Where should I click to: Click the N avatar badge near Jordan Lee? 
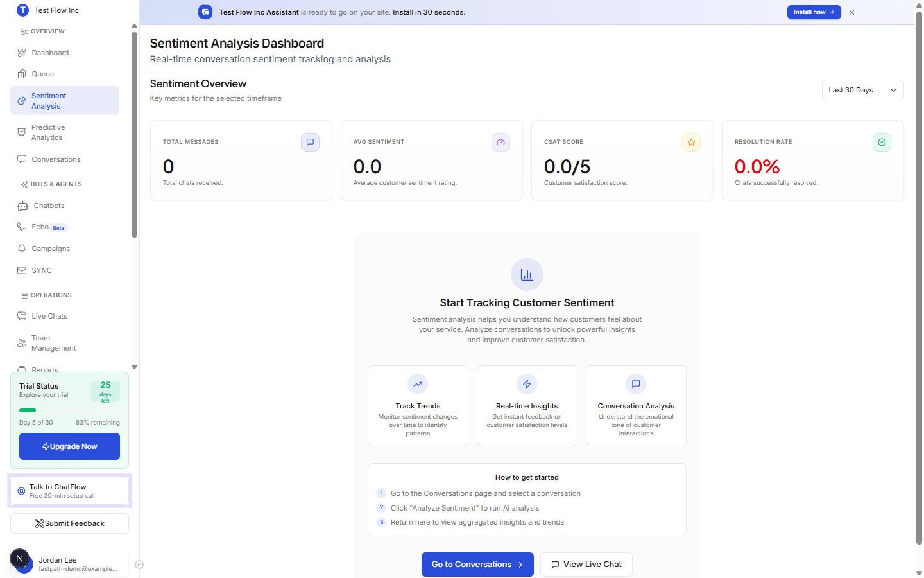tap(20, 558)
